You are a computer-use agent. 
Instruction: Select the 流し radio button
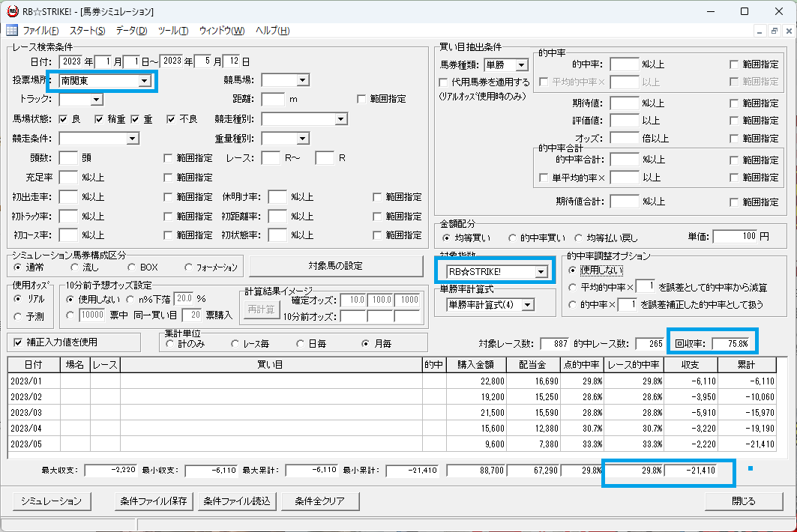75,267
